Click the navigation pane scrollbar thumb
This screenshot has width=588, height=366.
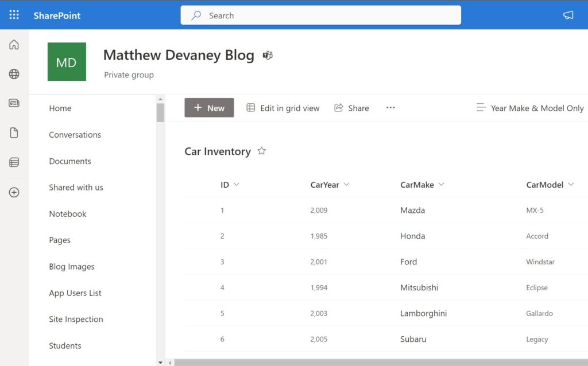click(161, 112)
